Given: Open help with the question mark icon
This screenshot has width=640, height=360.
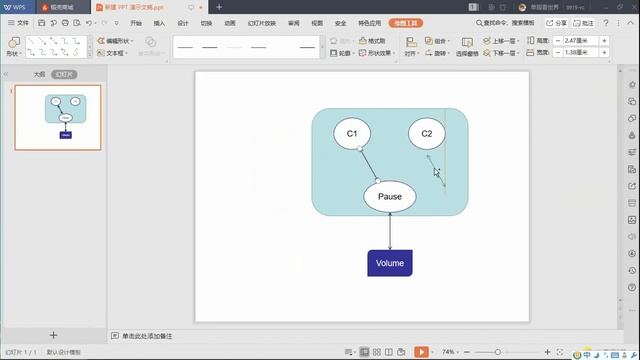Looking at the screenshot, I should tap(606, 23).
